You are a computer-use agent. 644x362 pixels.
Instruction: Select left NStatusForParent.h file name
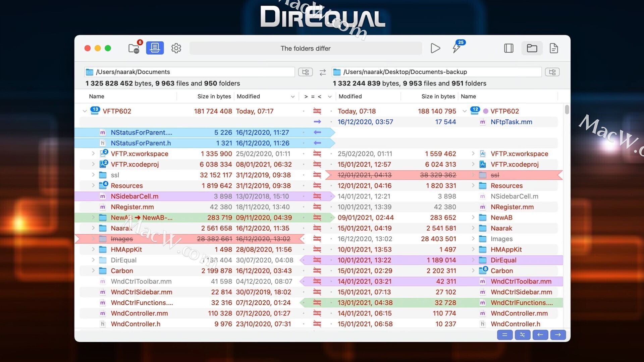[x=141, y=143]
